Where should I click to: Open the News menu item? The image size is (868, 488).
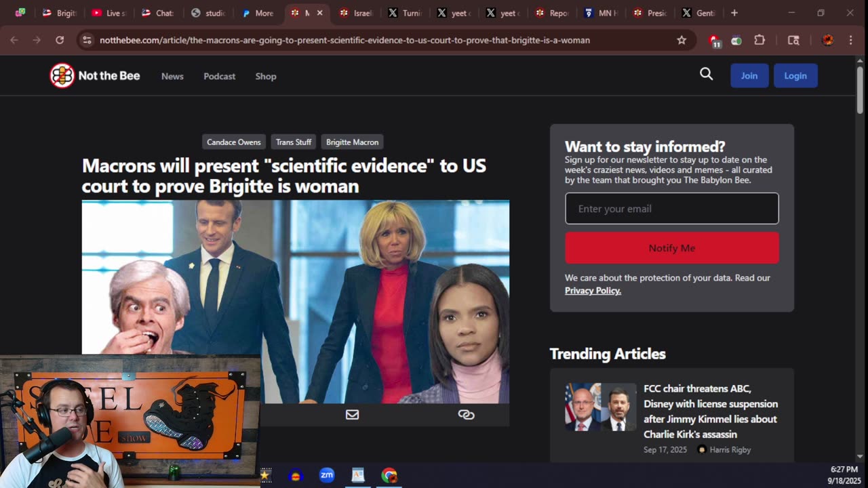click(x=172, y=76)
